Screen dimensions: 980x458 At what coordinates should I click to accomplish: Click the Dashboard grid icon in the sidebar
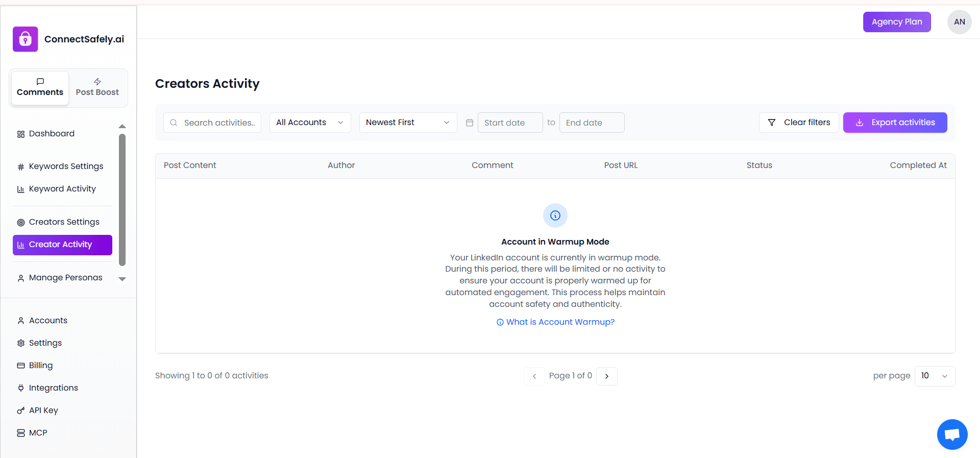coord(21,134)
